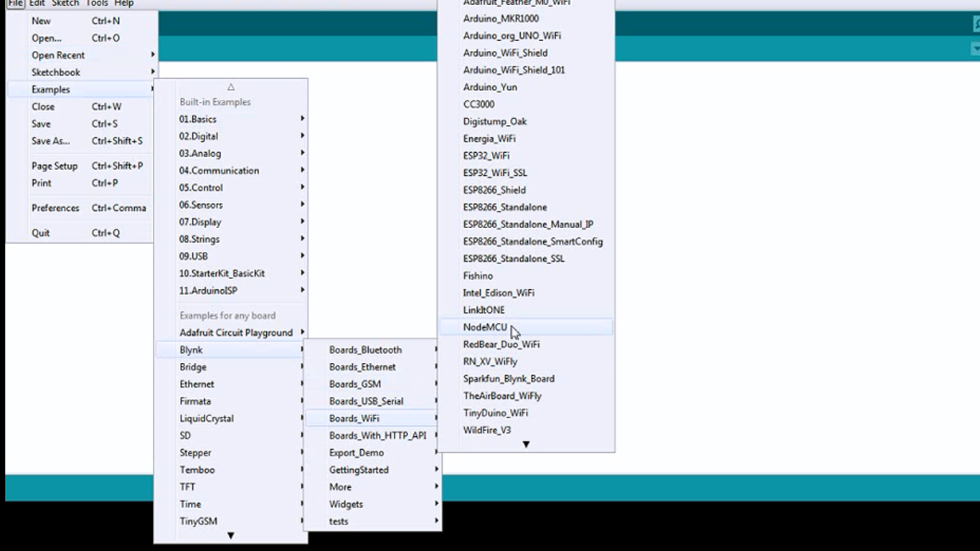The width and height of the screenshot is (980, 551).
Task: Expand TinyGSM library examples
Action: [x=231, y=522]
